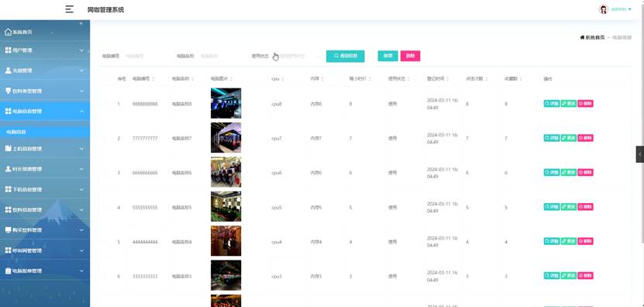Check the checkbox for row 6666666666

[105, 173]
